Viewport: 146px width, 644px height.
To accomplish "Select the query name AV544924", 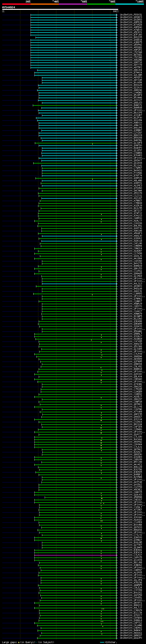I will 8,8.
